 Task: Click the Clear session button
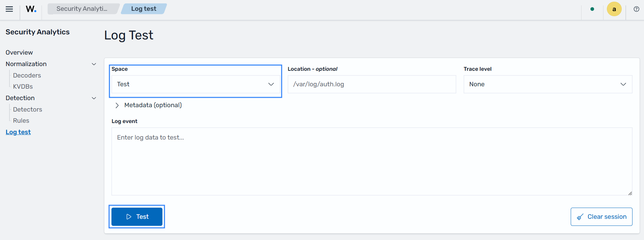[601, 217]
